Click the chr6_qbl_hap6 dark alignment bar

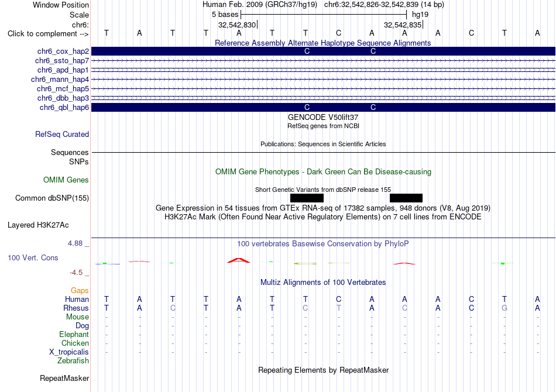pos(324,108)
